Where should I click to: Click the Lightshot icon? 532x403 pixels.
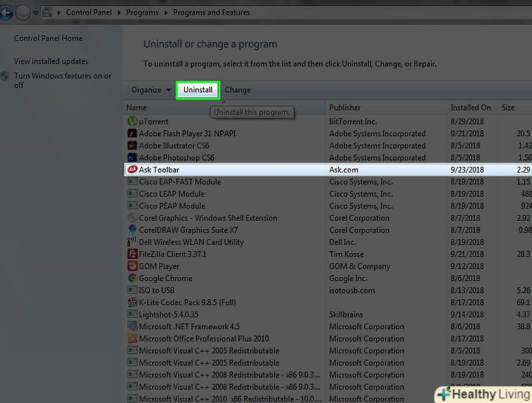132,314
